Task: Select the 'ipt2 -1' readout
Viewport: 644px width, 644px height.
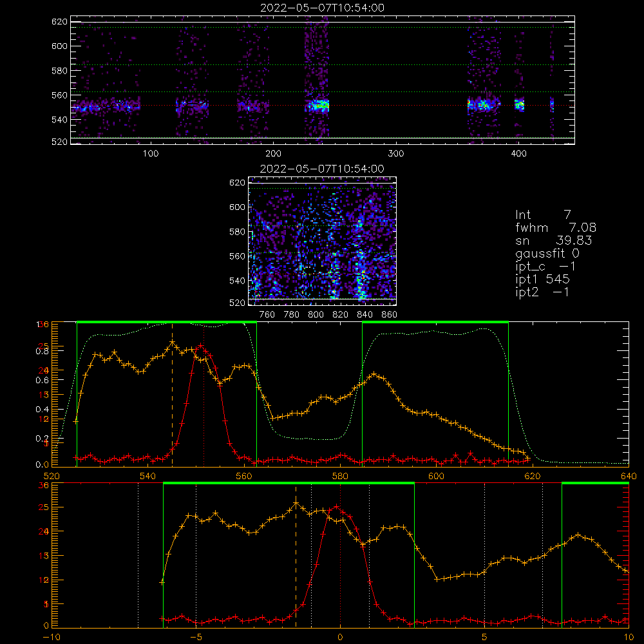Action: pos(542,292)
